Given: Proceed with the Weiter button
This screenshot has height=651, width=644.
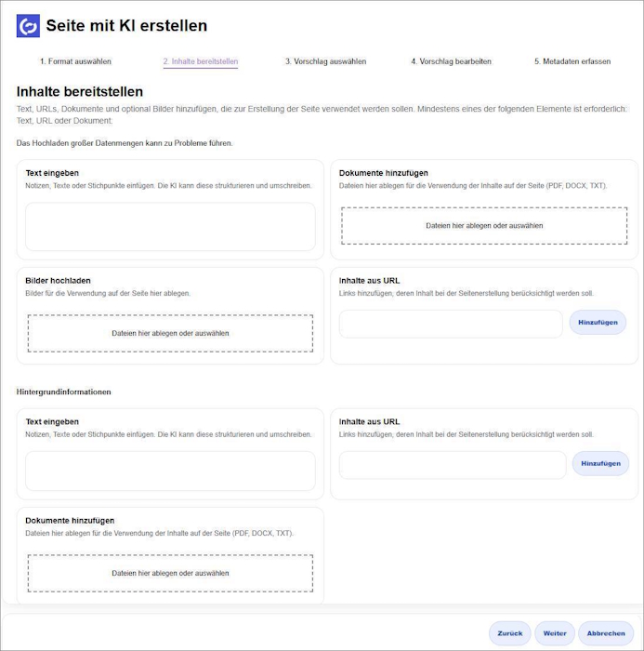Looking at the screenshot, I should (x=555, y=633).
